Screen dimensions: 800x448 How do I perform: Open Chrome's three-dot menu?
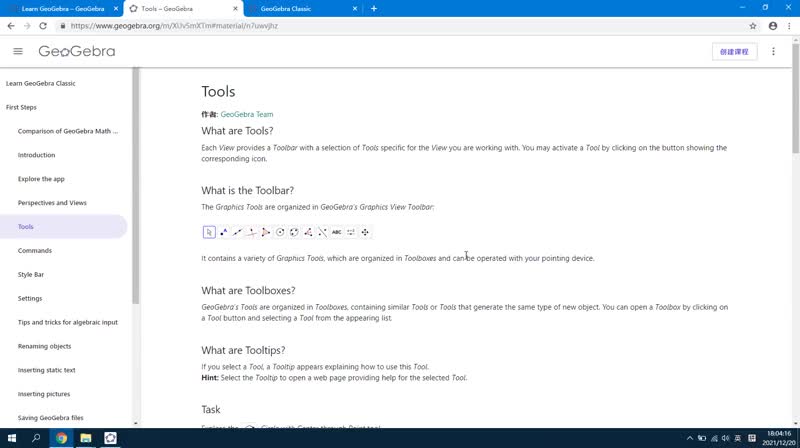pos(789,26)
